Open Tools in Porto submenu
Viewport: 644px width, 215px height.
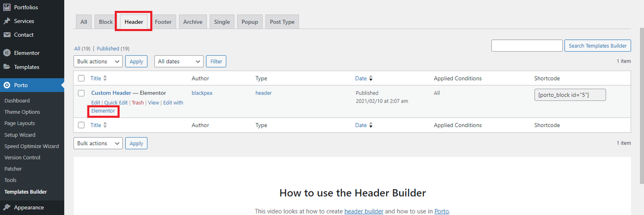(11, 180)
